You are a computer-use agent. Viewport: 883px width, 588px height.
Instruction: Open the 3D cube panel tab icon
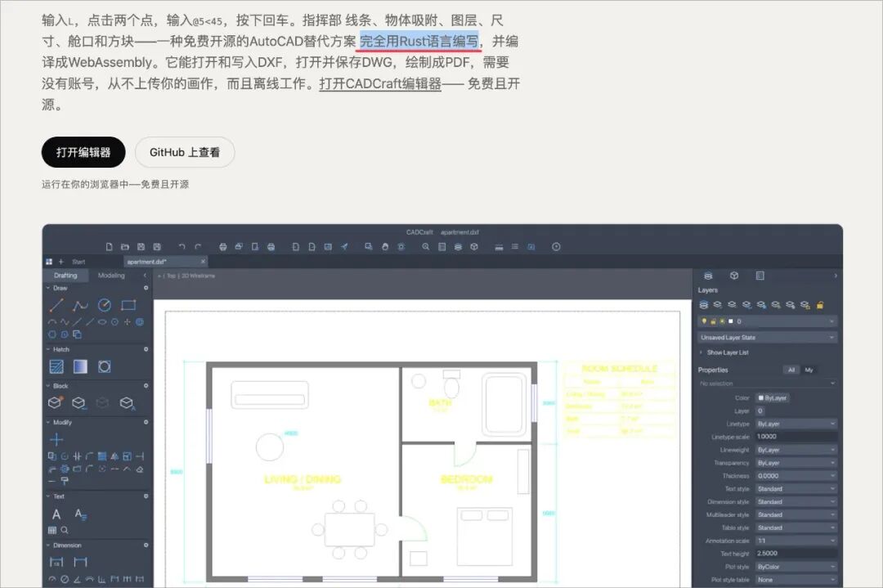734,276
